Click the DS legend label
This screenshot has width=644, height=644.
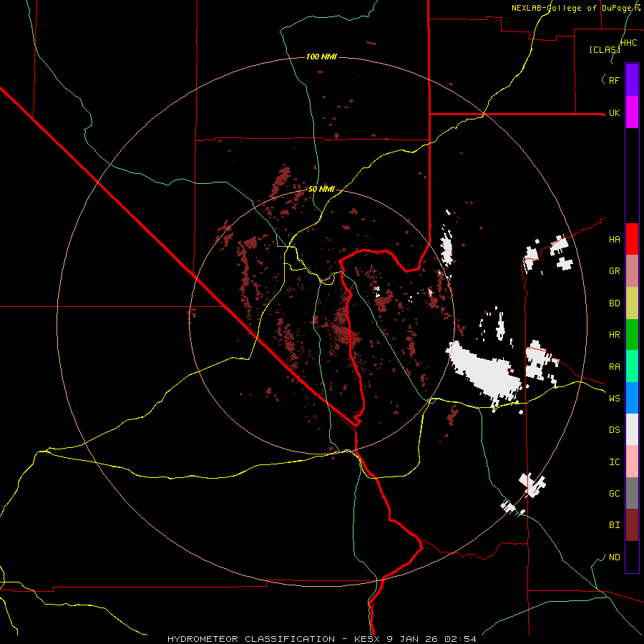point(614,430)
